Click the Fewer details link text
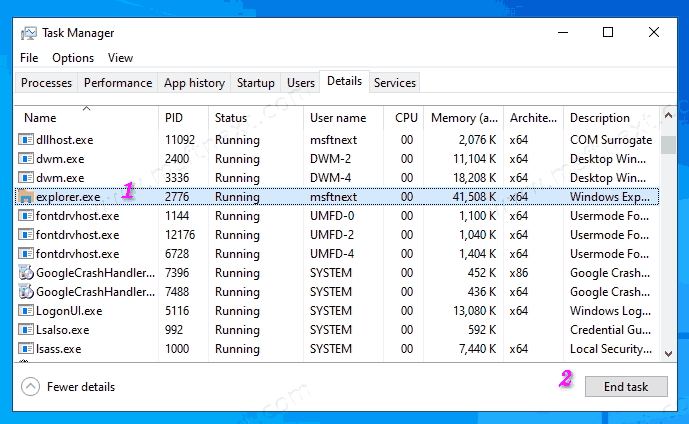The image size is (689, 424). pos(81,387)
